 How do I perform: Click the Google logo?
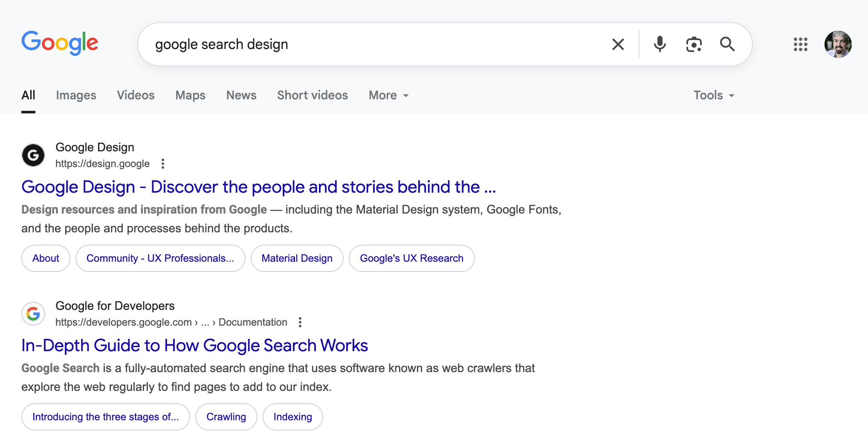(x=60, y=43)
